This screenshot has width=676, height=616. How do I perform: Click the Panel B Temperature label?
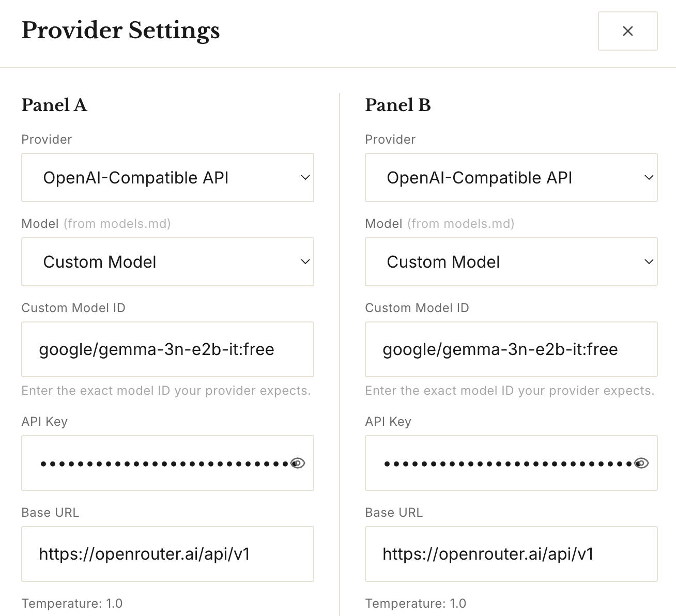pos(416,604)
